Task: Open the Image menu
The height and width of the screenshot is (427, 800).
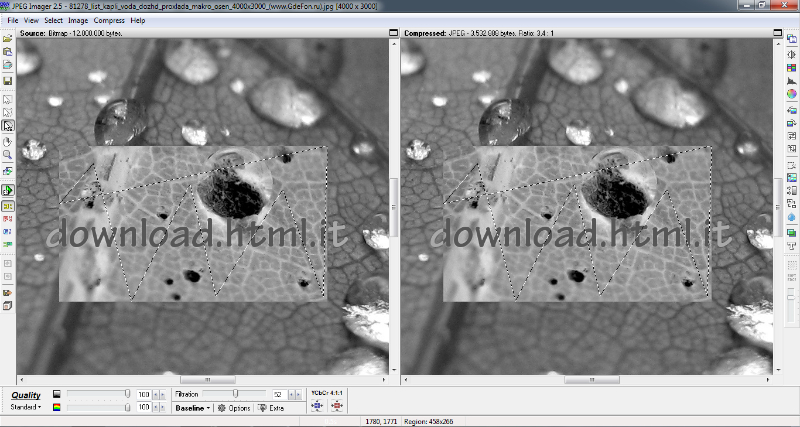Action: click(79, 20)
